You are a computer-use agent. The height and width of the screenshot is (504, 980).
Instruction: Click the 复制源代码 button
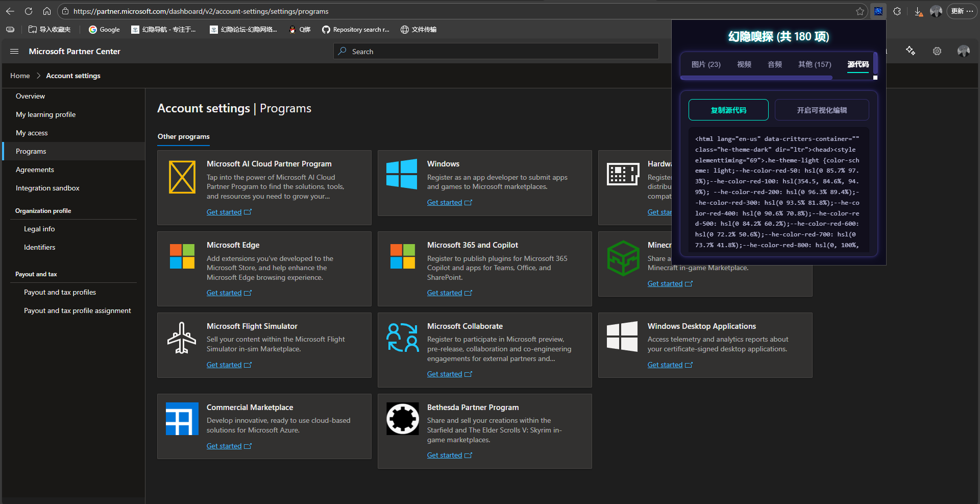pyautogui.click(x=728, y=110)
